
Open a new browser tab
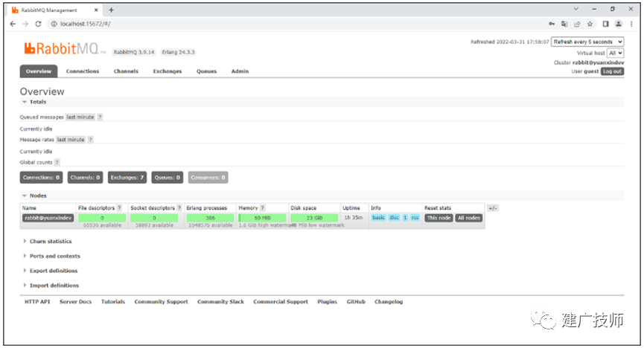click(111, 10)
